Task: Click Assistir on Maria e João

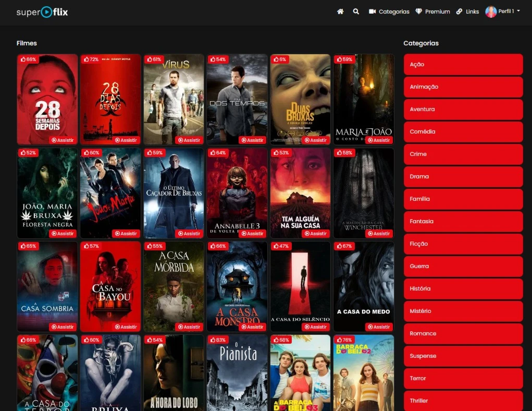Action: [379, 140]
